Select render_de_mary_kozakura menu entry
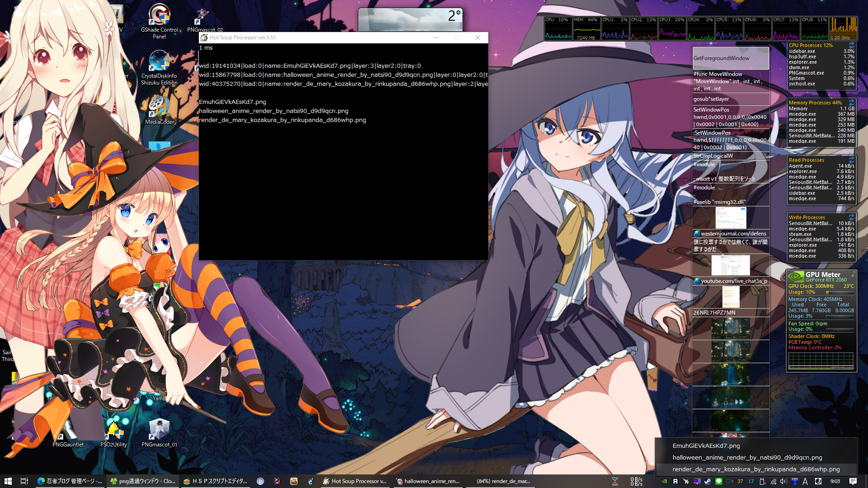Image resolution: width=868 pixels, height=488 pixels. pos(756,469)
